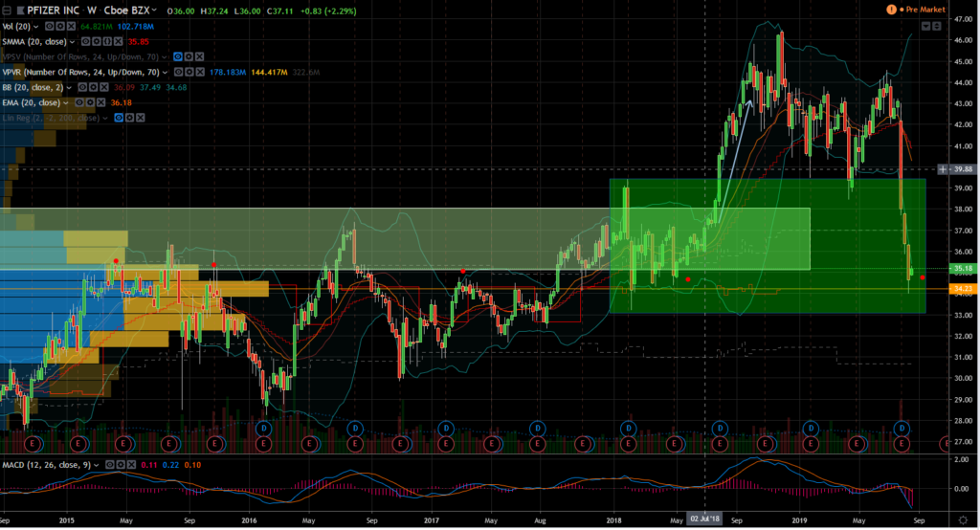980x530 pixels.
Task: Remove the VPVR indicator
Action: coord(200,72)
